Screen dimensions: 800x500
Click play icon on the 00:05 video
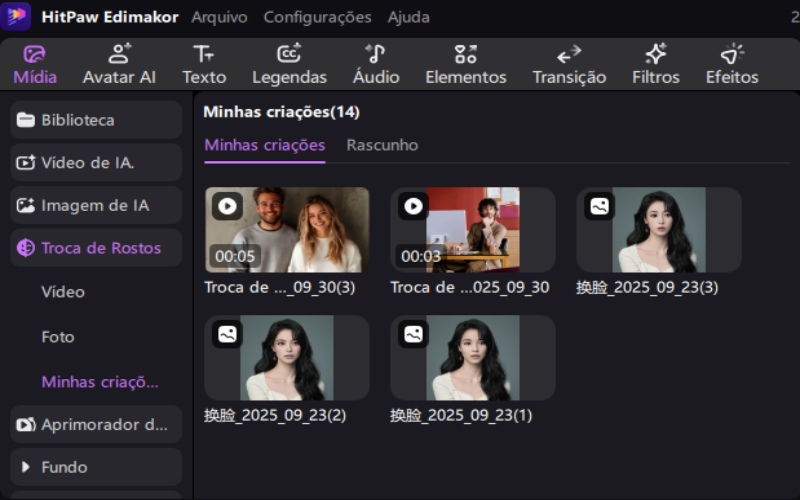click(x=228, y=206)
